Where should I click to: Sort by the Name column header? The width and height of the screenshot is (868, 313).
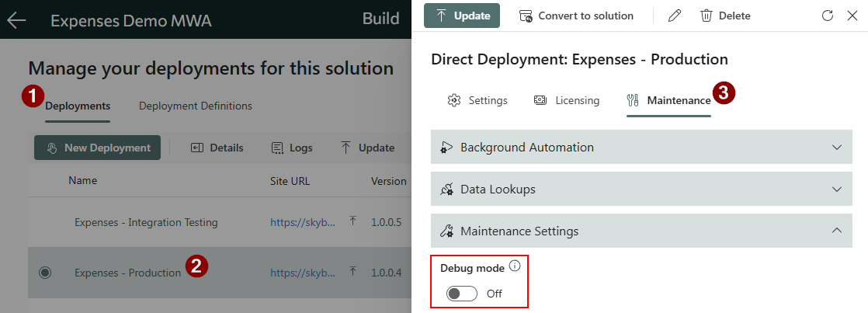click(82, 181)
